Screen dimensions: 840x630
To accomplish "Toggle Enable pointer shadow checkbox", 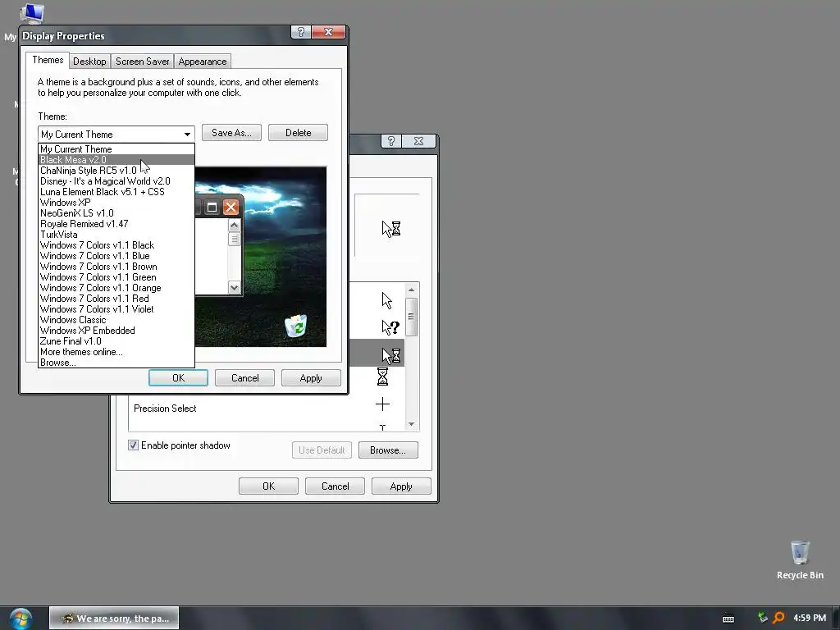I will (134, 445).
